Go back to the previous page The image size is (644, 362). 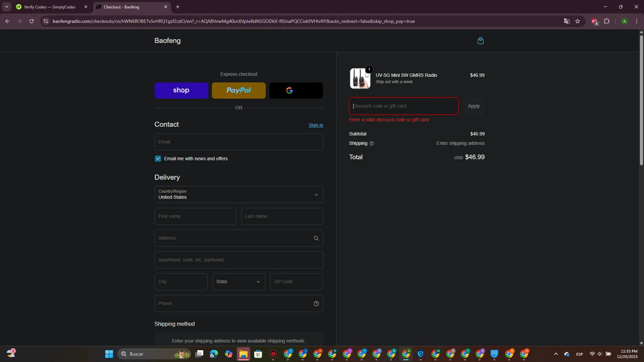point(7,21)
